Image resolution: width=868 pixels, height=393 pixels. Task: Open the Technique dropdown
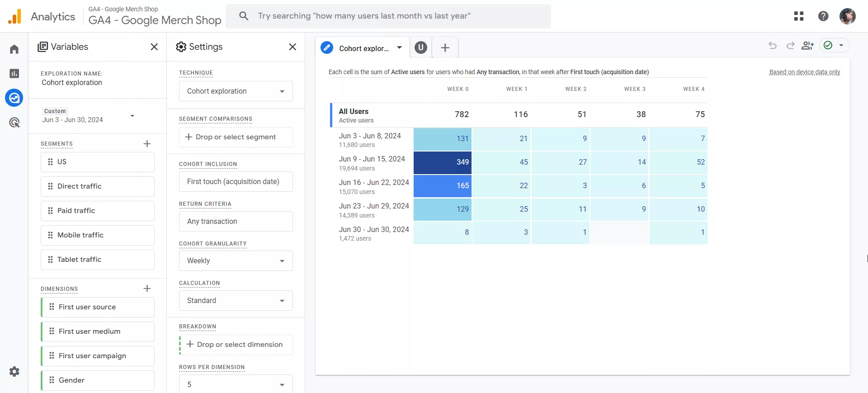tap(236, 91)
